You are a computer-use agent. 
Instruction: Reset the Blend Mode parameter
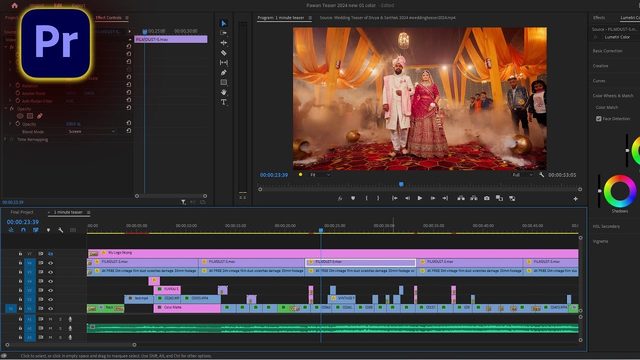tap(129, 131)
